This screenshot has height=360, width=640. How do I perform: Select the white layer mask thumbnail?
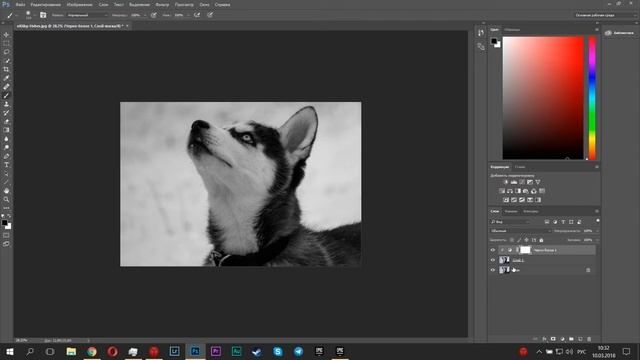point(525,250)
